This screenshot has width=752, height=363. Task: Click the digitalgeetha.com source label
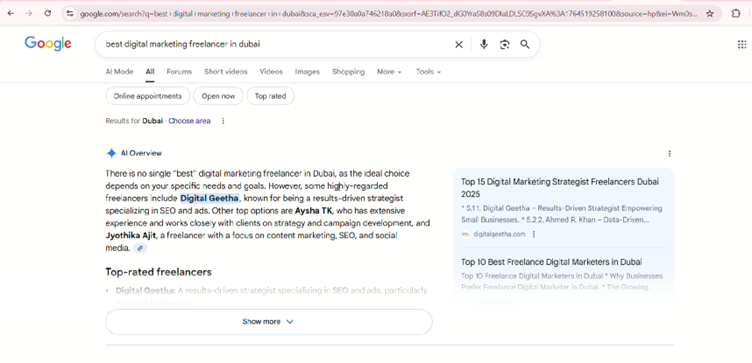coord(499,234)
